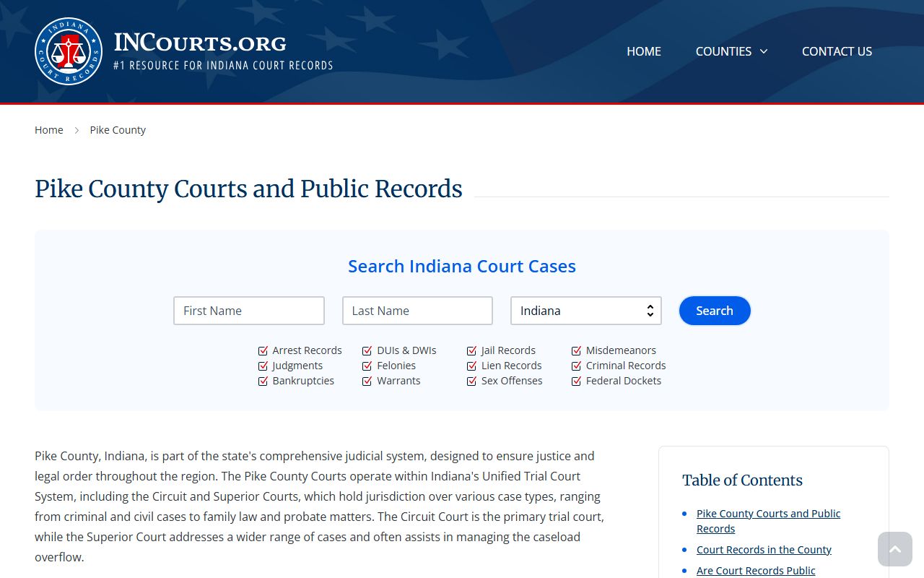Click the Jail Records checkmark icon
Screen dimensions: 924x578
[472, 350]
